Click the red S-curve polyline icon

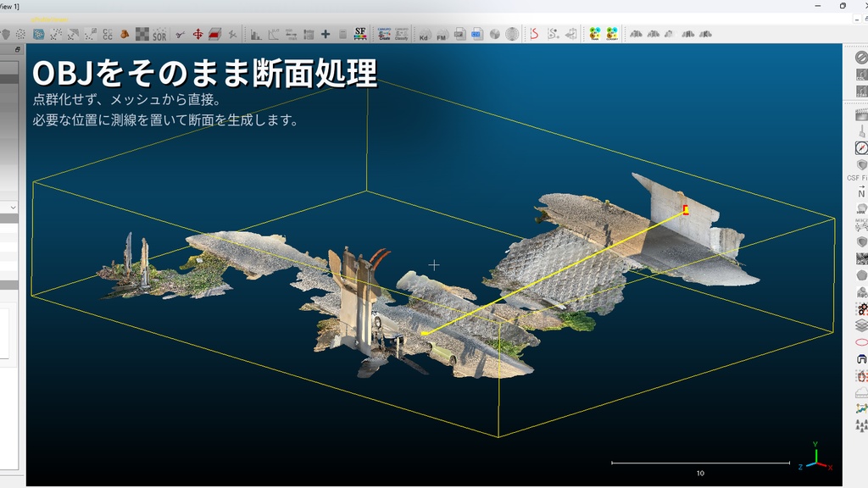534,34
